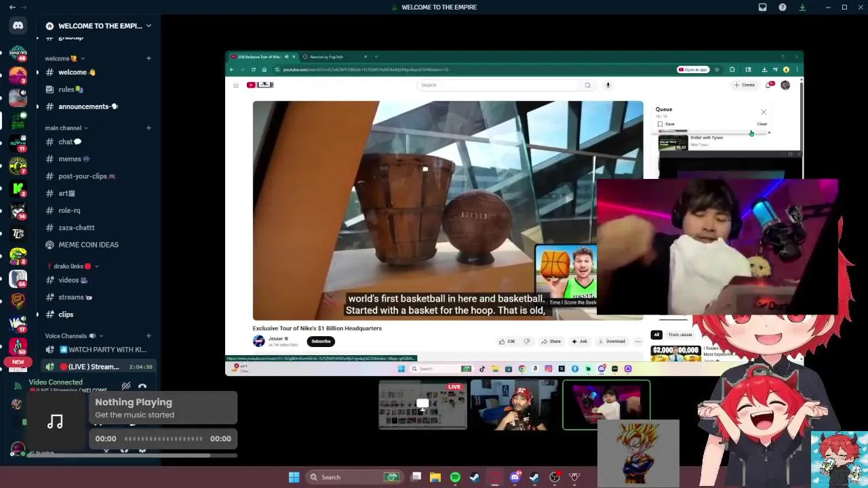Viewport: 868px width, 488px height.
Task: Open Discord direct messages home icon
Action: (x=18, y=26)
